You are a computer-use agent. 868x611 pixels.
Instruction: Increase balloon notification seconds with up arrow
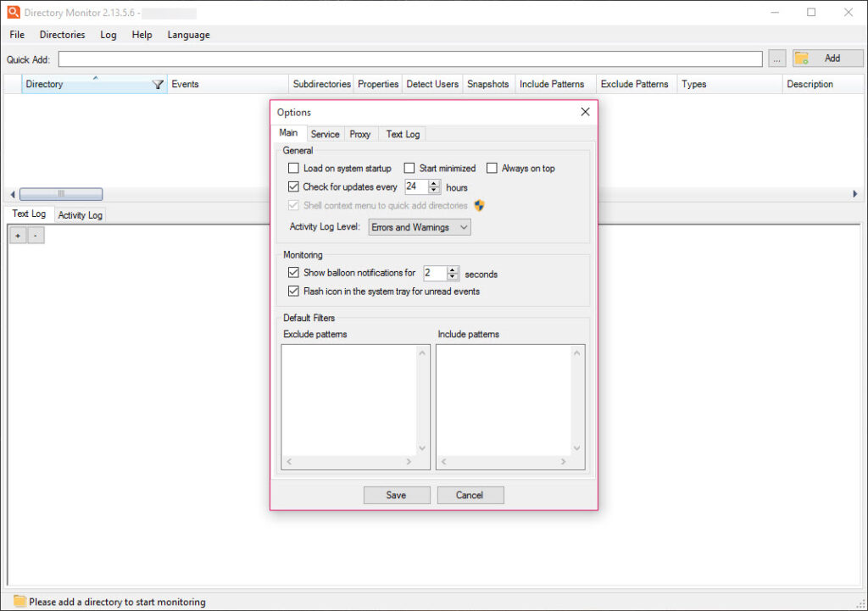point(453,269)
